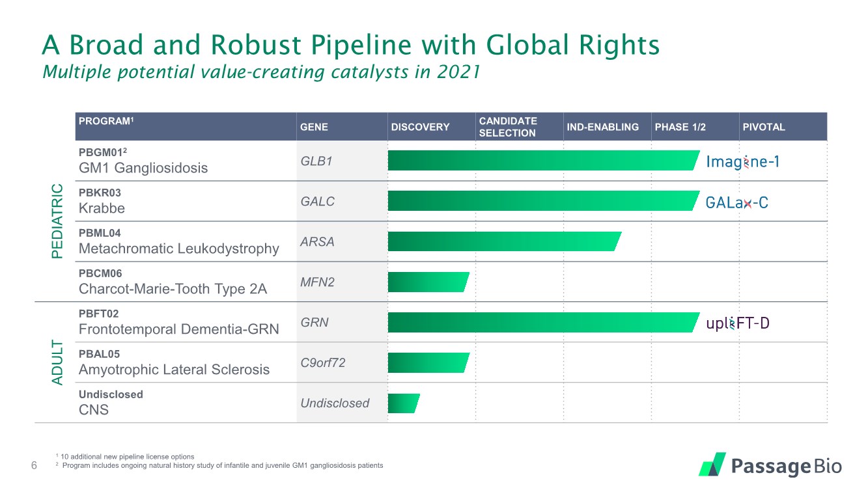Click the PBAL05 program code

(x=100, y=354)
